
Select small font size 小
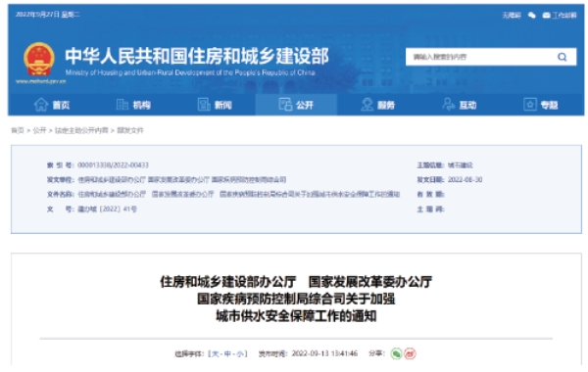point(240,354)
